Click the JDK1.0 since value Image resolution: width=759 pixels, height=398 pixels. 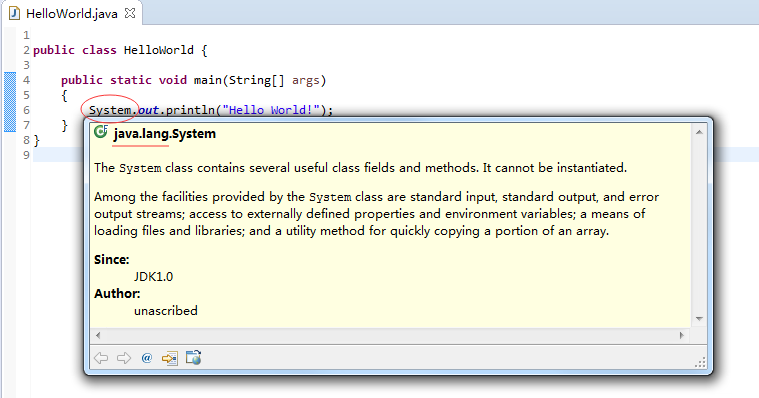click(153, 276)
